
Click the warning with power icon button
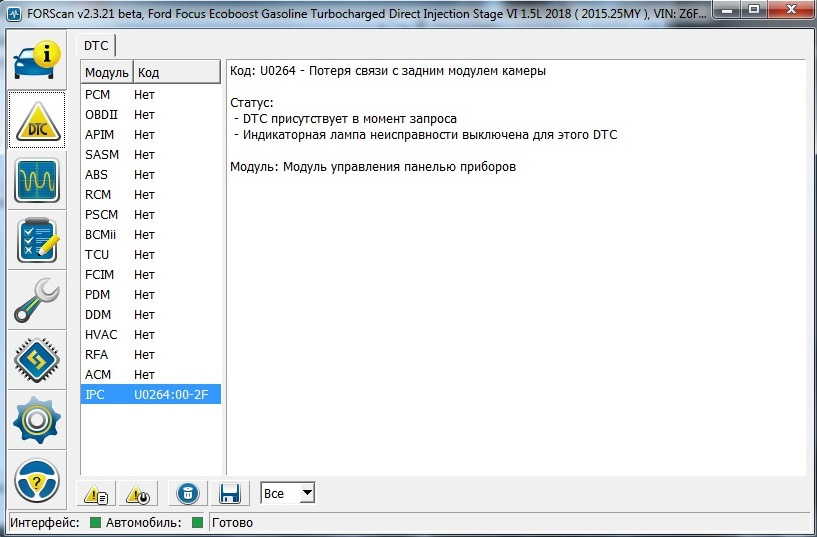point(138,493)
